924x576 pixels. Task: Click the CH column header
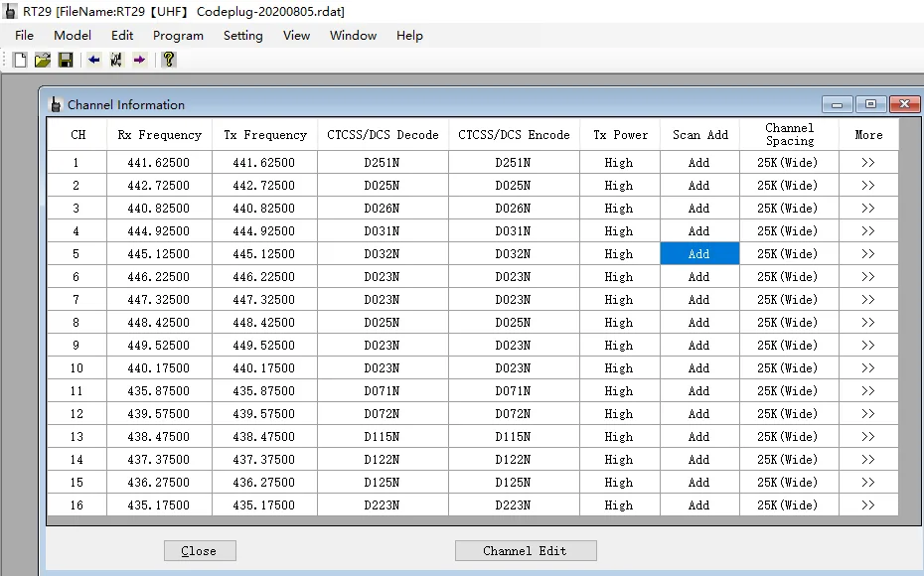[77, 135]
